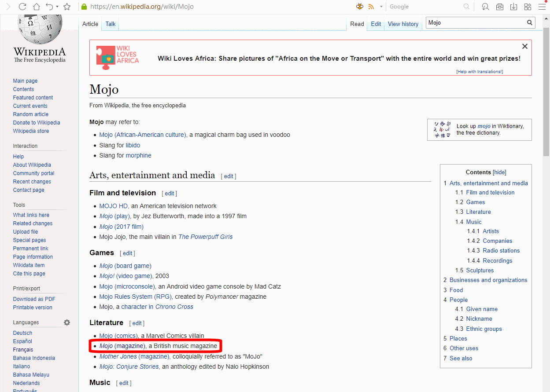Click the browser address bar URL
Screen dimensions: 550x392
coord(142,7)
